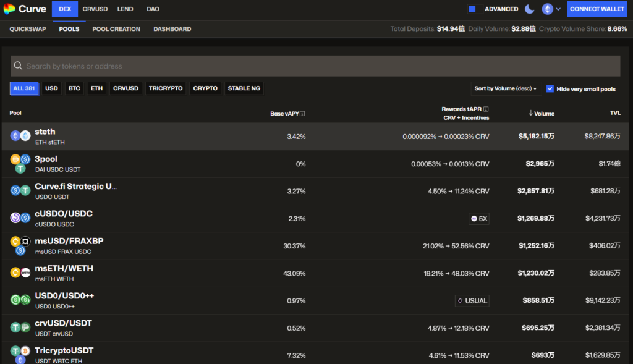Select the POOLS subnav item
633x364 pixels.
69,29
